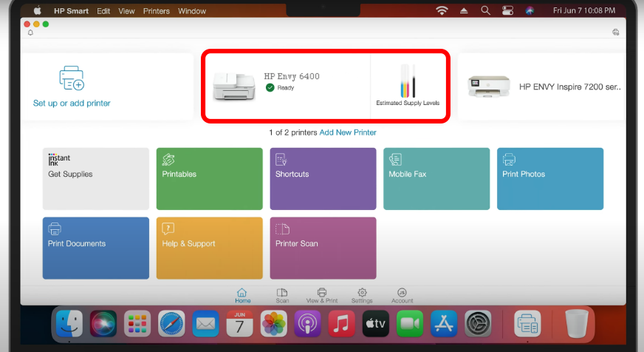Open Podcasts from the dock
This screenshot has width=644, height=352.
coord(308,323)
